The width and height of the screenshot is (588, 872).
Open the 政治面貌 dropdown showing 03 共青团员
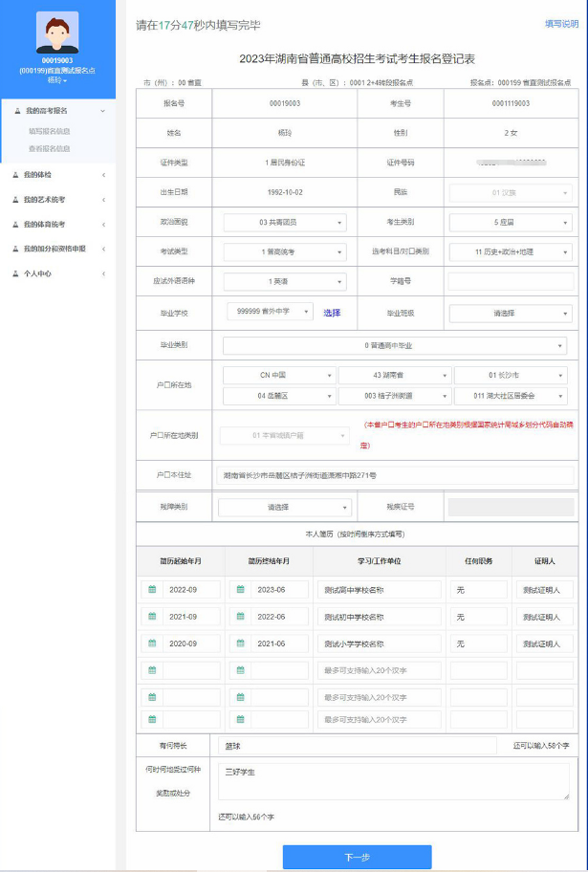tap(286, 223)
